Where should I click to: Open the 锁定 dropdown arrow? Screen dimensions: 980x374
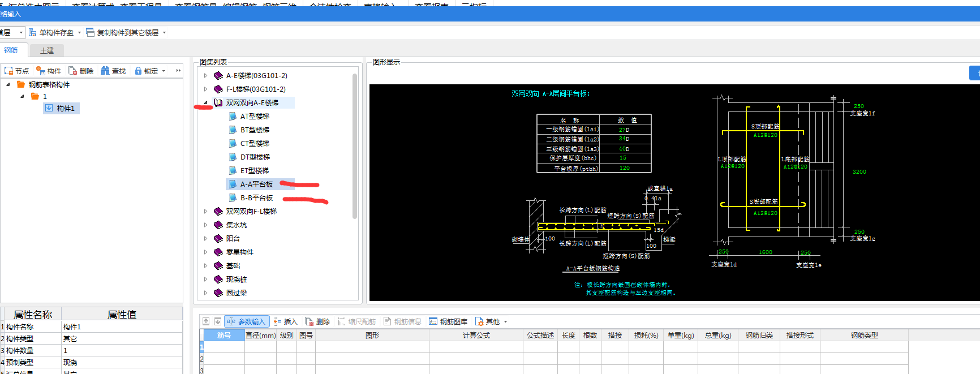tap(164, 71)
